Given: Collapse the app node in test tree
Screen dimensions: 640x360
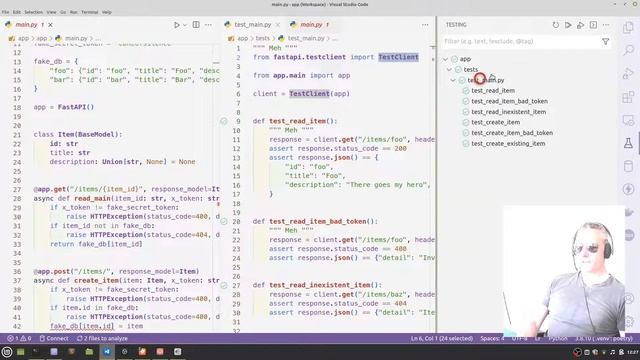Looking at the screenshot, I should coord(445,59).
